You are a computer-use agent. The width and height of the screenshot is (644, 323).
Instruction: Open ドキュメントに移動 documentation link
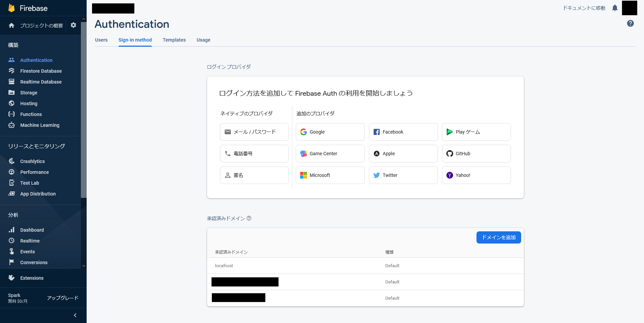tap(584, 8)
